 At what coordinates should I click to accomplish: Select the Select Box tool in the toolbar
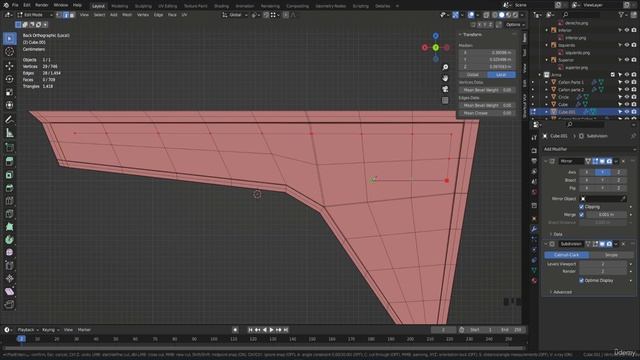tap(9, 38)
